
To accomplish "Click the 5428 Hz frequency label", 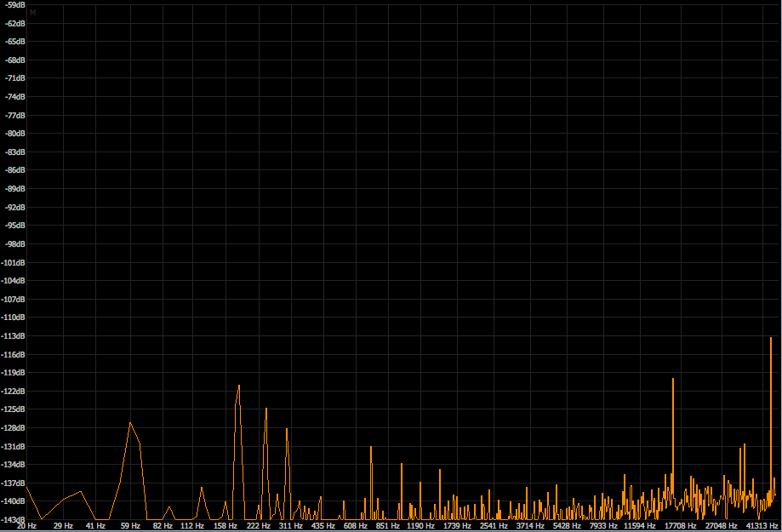I will tap(567, 525).
